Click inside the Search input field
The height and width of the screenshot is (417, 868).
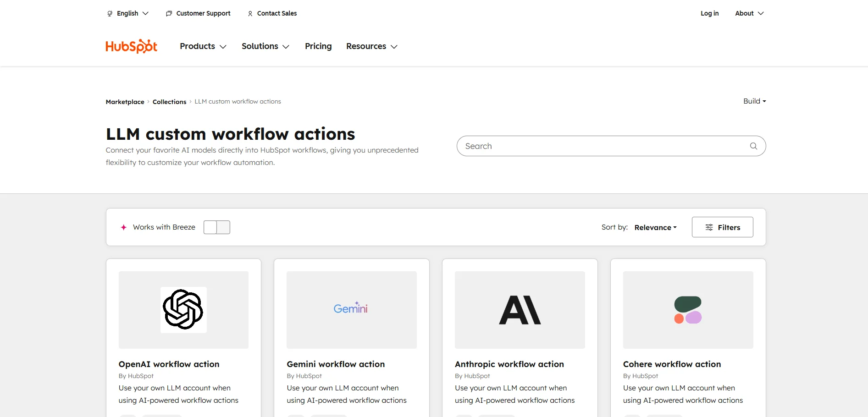pos(550,146)
